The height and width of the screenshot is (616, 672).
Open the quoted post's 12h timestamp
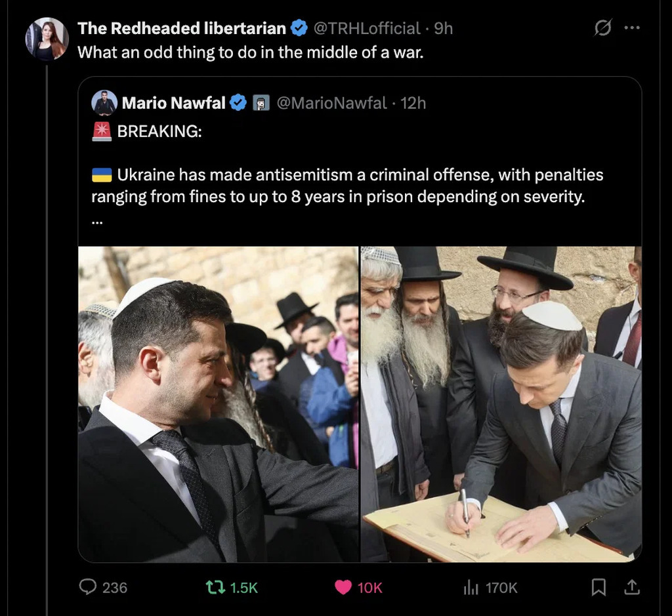click(x=413, y=103)
